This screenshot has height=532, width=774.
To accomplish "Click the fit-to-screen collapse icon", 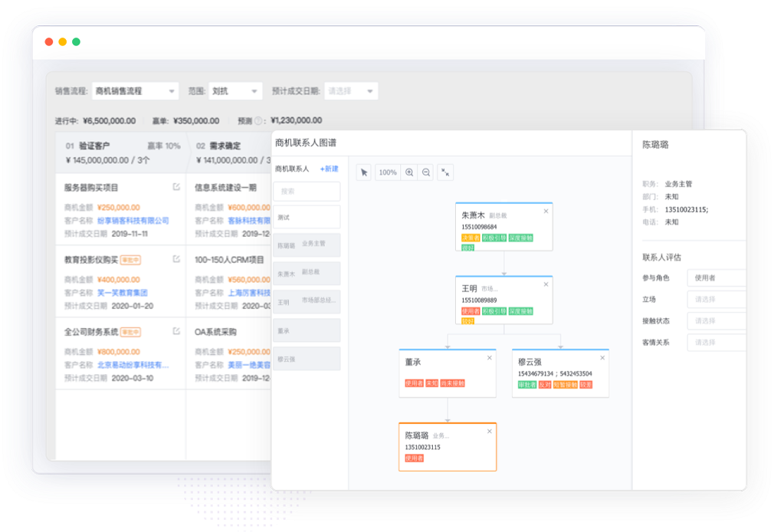I will (x=445, y=172).
